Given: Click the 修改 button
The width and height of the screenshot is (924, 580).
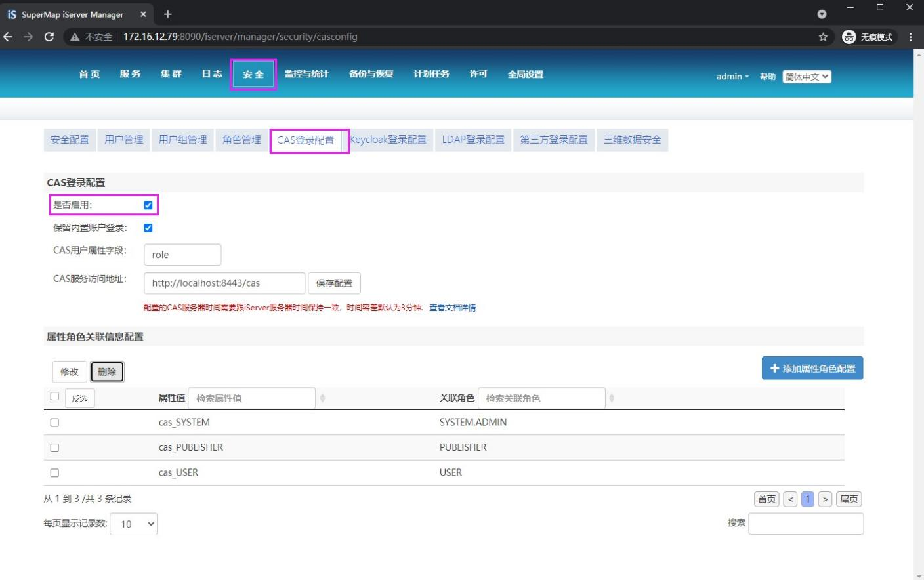Looking at the screenshot, I should click(70, 372).
